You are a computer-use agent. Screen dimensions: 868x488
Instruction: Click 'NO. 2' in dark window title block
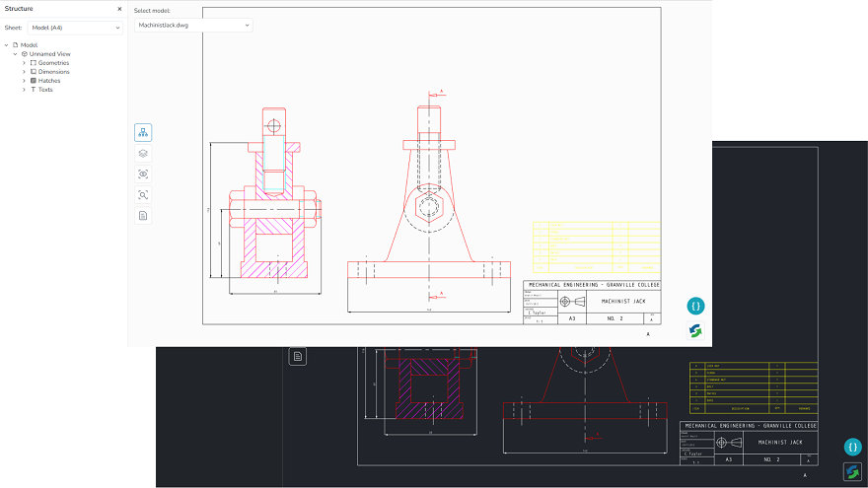click(x=771, y=459)
